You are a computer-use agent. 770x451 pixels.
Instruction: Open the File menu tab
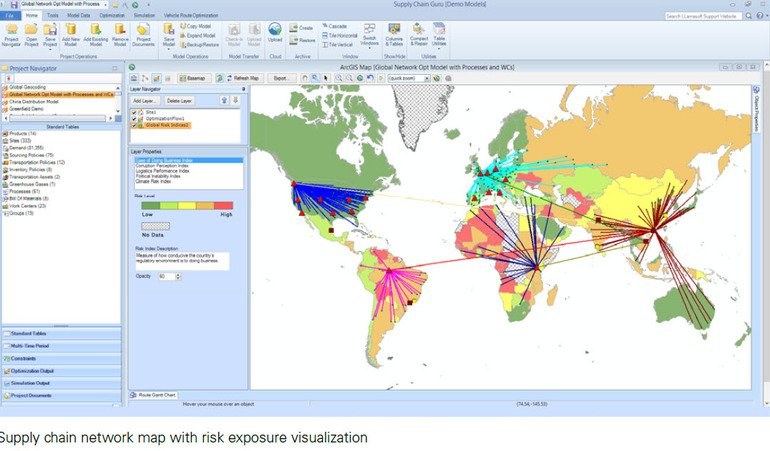click(10, 16)
